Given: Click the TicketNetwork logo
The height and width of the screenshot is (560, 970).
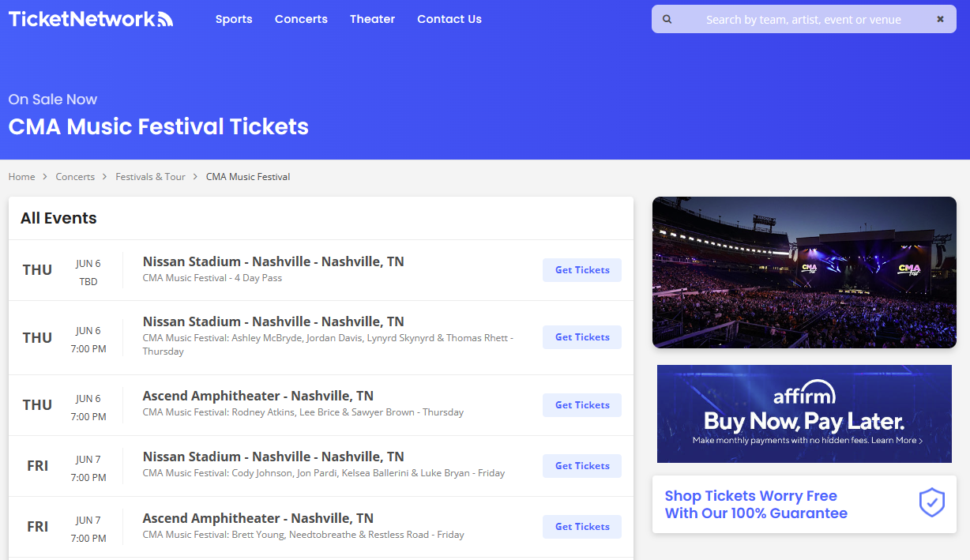Looking at the screenshot, I should click(90, 19).
